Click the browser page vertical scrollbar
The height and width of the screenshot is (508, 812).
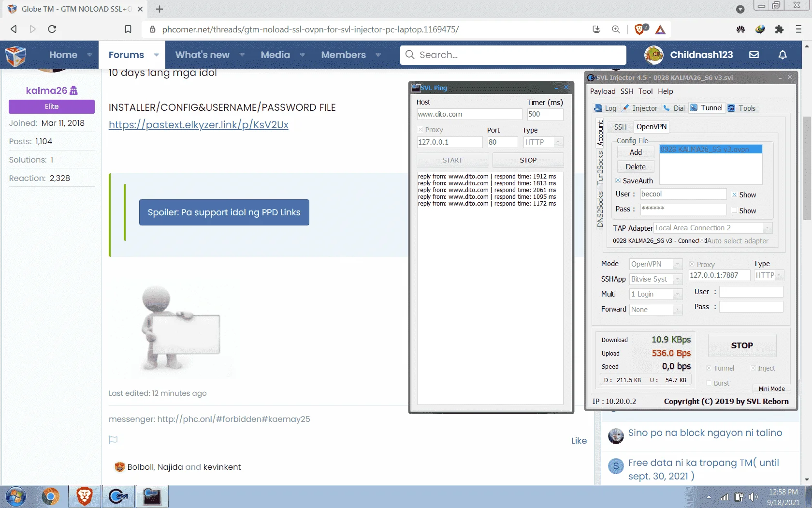coord(806,168)
